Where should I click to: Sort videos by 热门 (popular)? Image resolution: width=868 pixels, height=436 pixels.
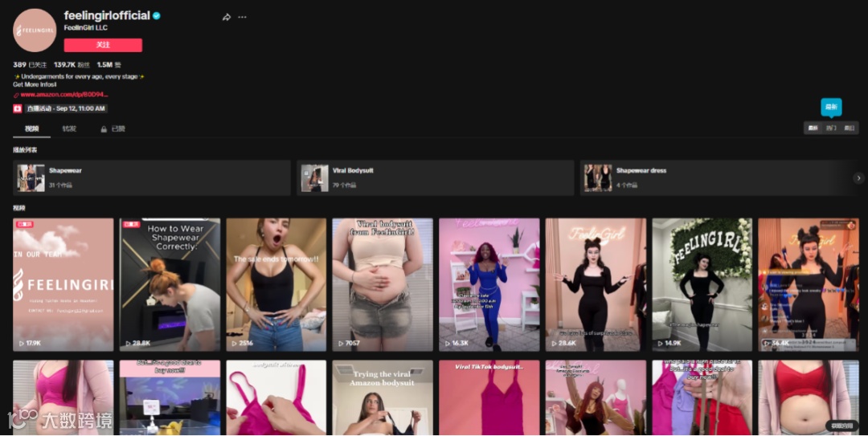[831, 128]
